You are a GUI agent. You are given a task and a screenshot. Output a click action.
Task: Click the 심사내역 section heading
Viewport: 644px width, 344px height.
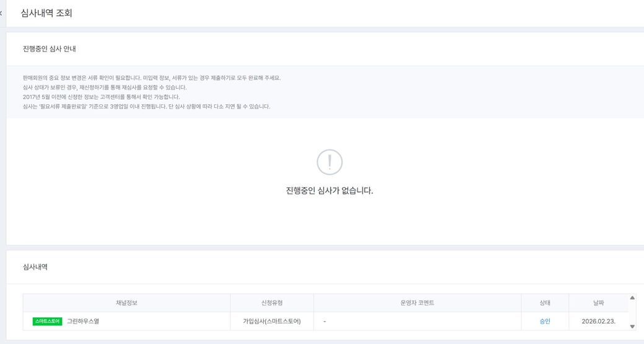[x=35, y=267]
